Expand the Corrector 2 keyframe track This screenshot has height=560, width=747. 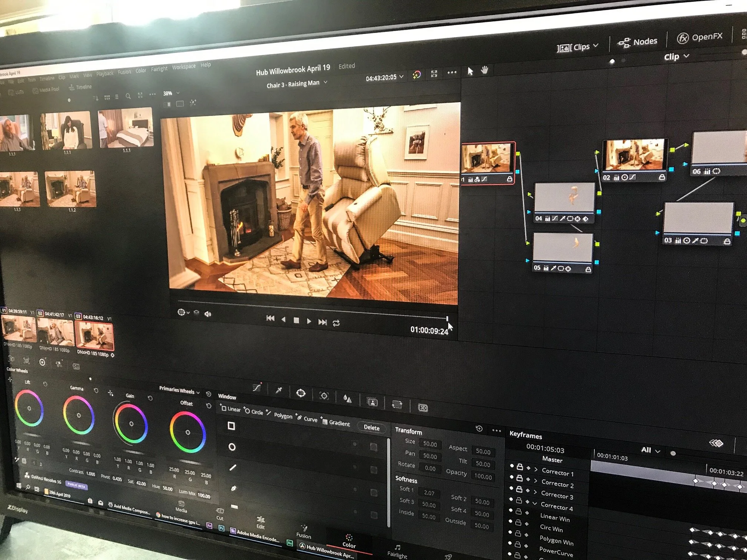click(535, 481)
